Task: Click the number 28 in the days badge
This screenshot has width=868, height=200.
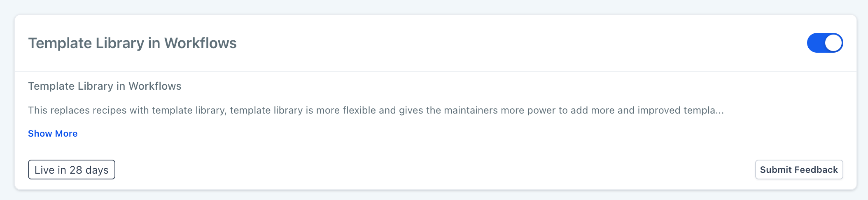Action: point(76,170)
